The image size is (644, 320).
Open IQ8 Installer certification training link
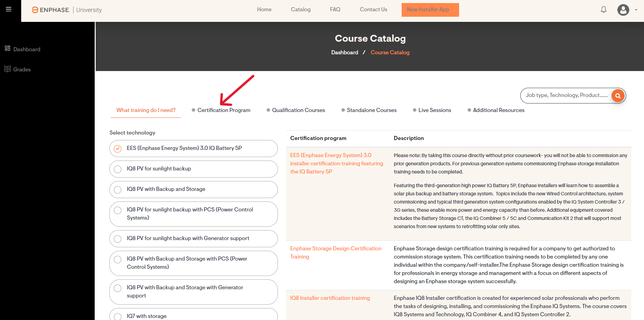click(330, 298)
